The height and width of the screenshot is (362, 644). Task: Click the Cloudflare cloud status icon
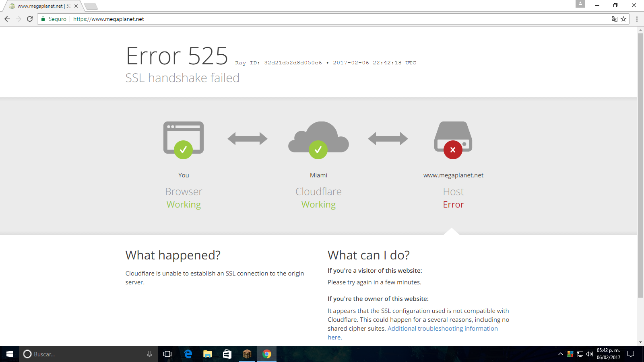click(318, 140)
